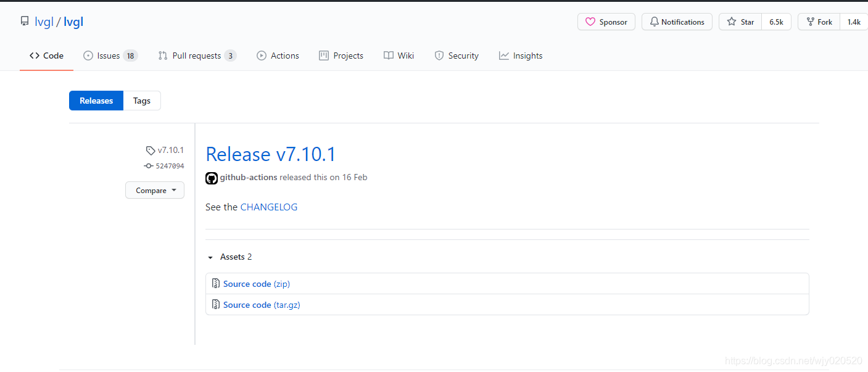
Task: Click the circle icon on Issues tab
Action: coord(88,56)
